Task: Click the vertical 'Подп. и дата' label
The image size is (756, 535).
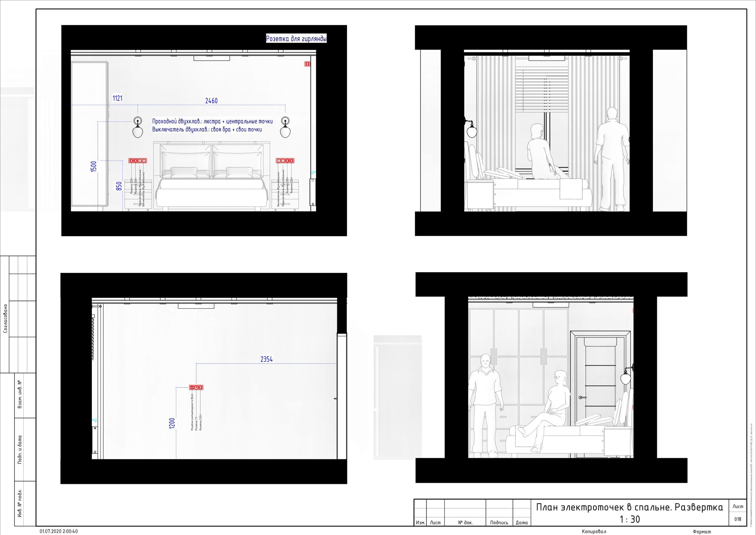Action: [19, 450]
